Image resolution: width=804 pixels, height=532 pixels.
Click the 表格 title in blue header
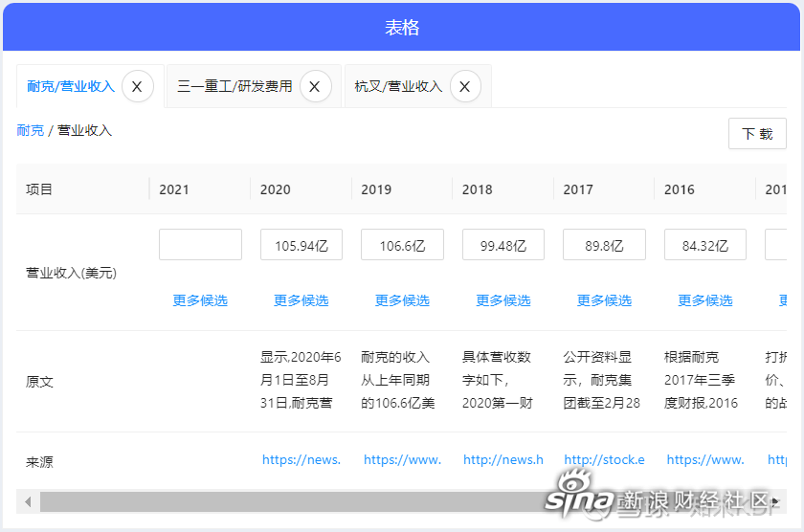coord(402,27)
